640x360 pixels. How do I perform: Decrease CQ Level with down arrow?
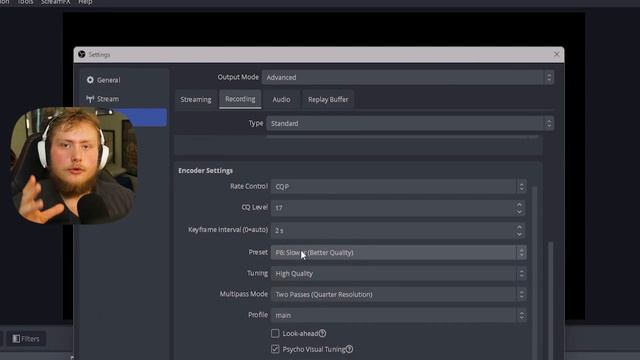point(519,212)
